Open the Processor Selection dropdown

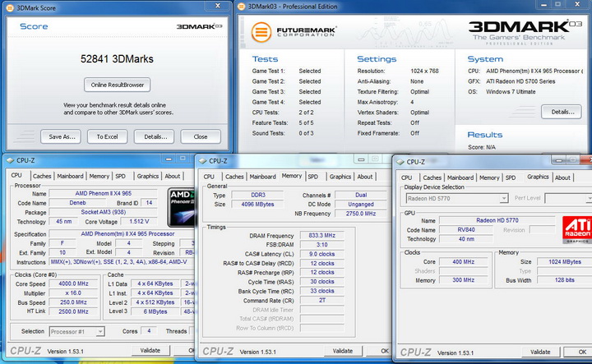point(77,332)
